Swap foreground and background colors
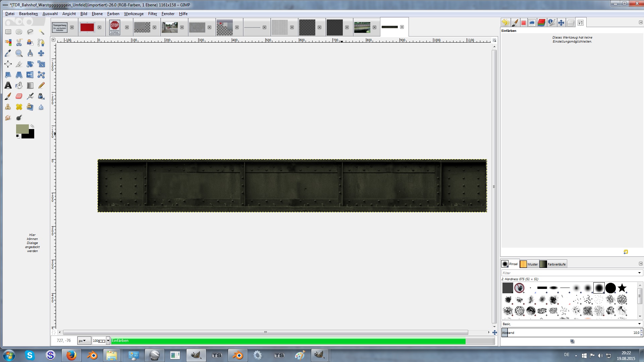The width and height of the screenshot is (644, 362). [32, 126]
